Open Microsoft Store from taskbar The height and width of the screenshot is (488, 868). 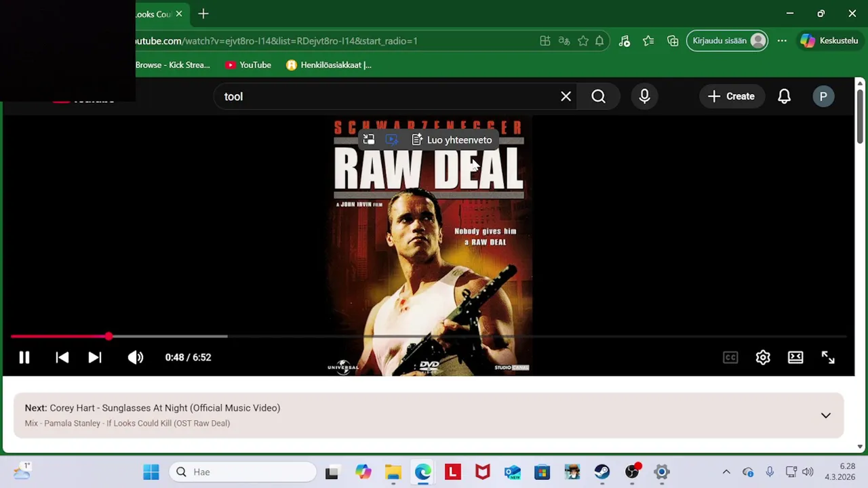click(542, 472)
